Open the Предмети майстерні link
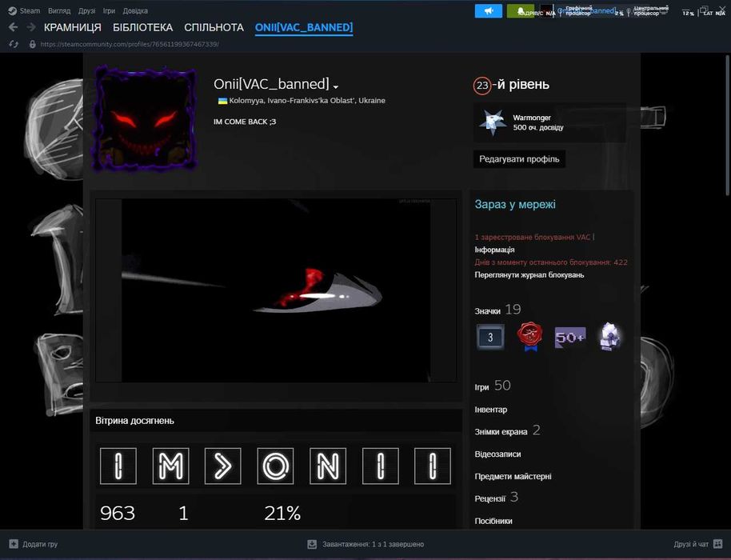731x560 pixels. (513, 476)
